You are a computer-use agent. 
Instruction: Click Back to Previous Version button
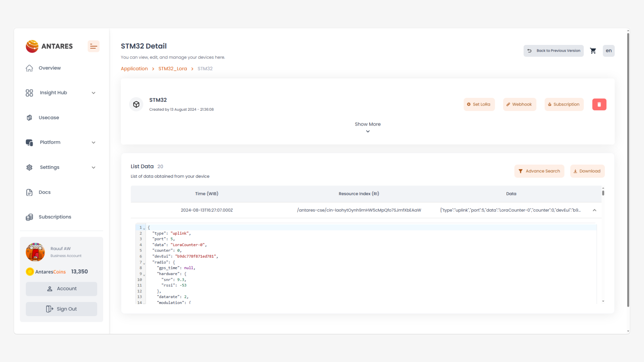click(x=553, y=51)
